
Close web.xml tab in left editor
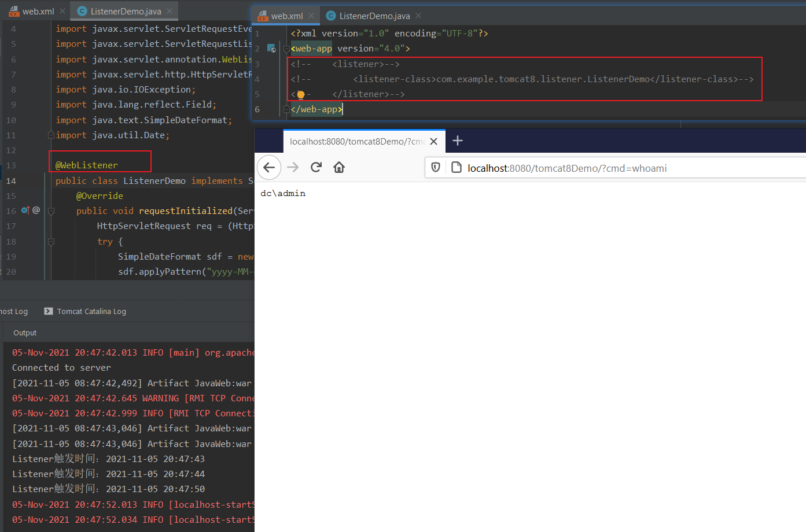tap(62, 11)
